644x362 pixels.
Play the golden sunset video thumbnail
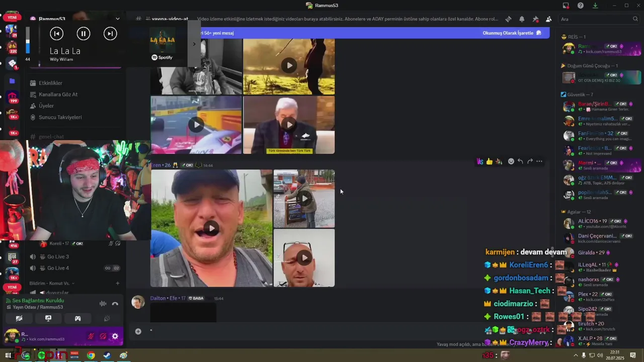[x=289, y=65]
